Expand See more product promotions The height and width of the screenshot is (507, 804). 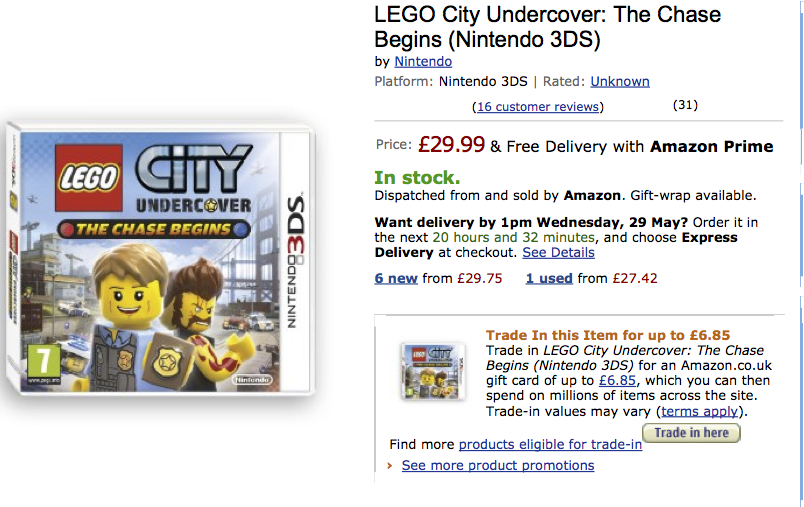pos(498,466)
